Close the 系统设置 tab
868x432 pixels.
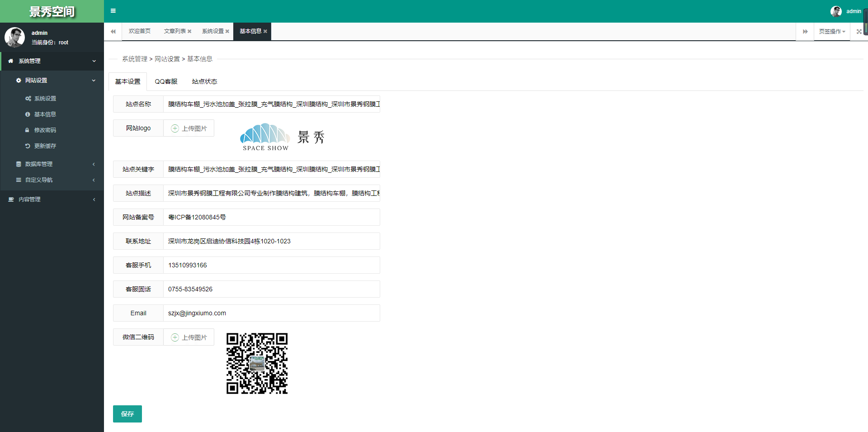click(227, 32)
